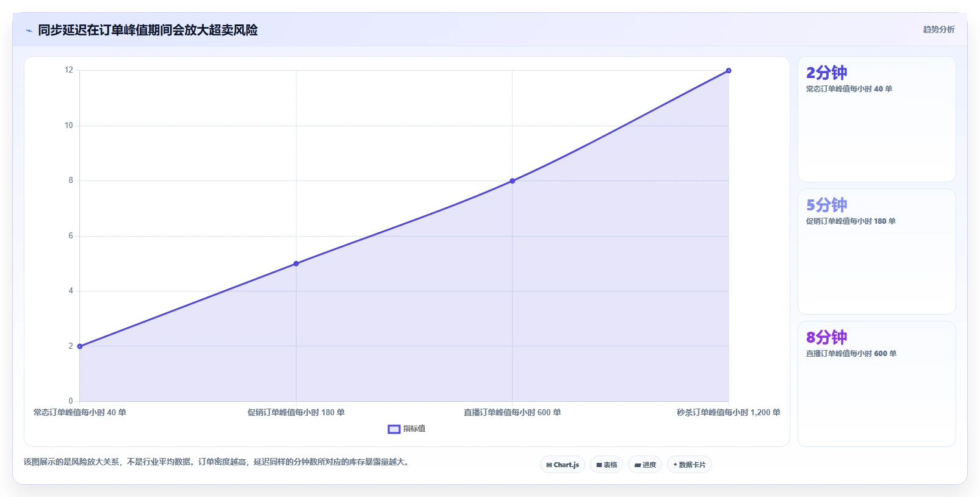Click the data point at value 12
Viewport: 980px width, 497px height.
729,71
